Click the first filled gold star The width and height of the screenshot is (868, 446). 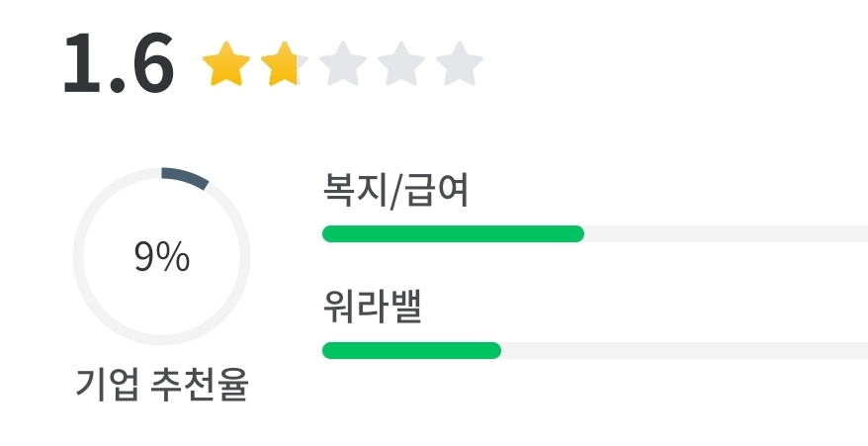[x=223, y=65]
